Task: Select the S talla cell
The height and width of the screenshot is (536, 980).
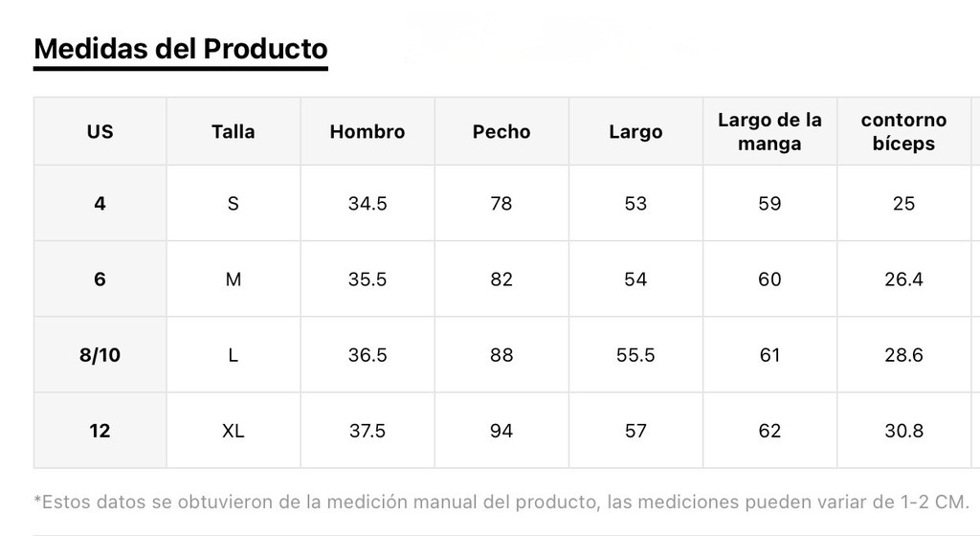Action: click(x=234, y=203)
